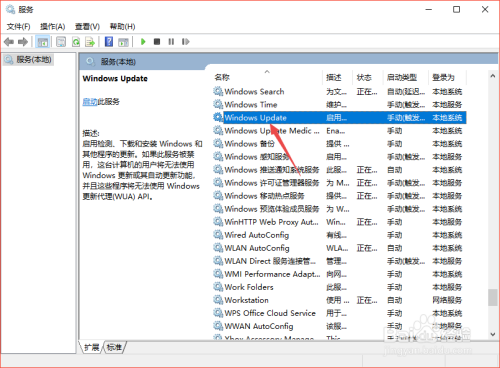This screenshot has height=368, width=500.
Task: Select the Windows Update service row
Action: coord(339,117)
